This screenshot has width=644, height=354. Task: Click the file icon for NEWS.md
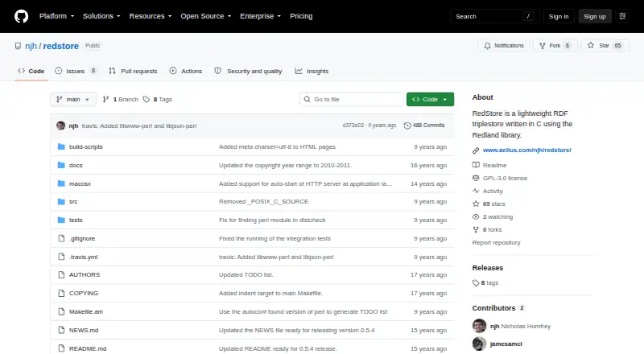coord(61,330)
